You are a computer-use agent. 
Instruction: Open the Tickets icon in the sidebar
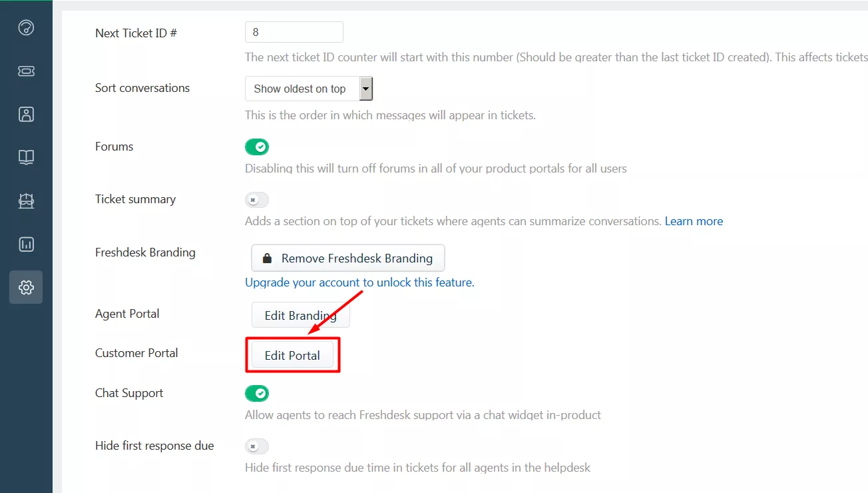pos(26,71)
